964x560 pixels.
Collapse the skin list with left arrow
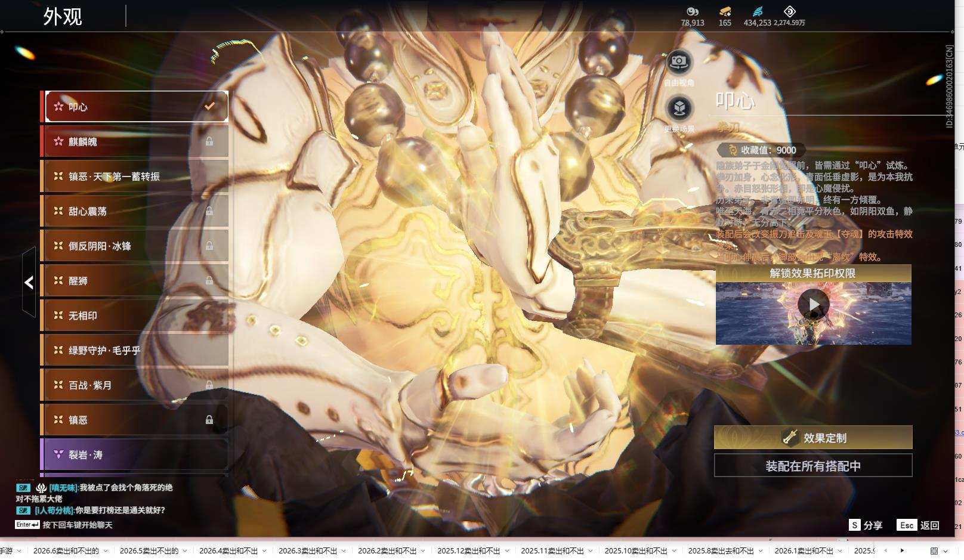29,282
